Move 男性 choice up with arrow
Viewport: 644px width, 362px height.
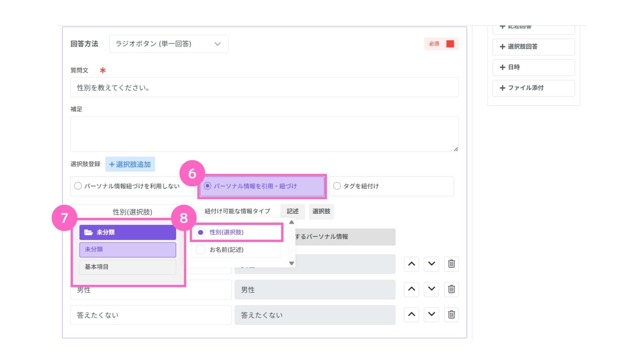411,289
